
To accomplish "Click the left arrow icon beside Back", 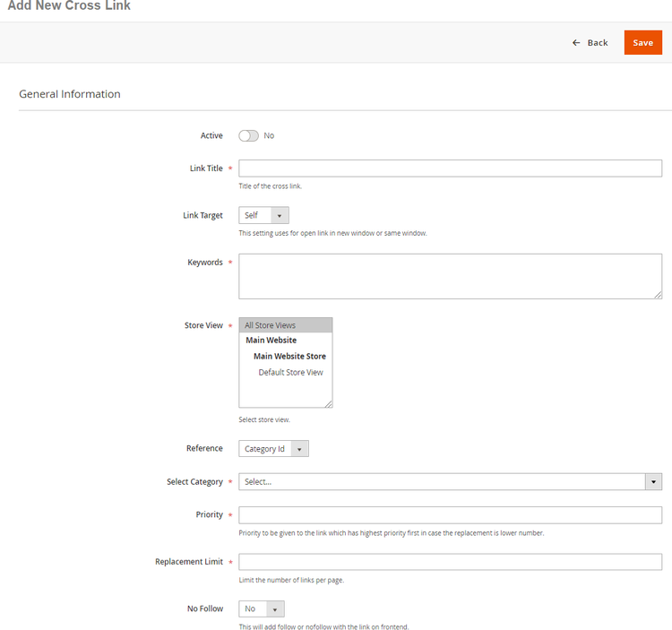I will [x=576, y=43].
